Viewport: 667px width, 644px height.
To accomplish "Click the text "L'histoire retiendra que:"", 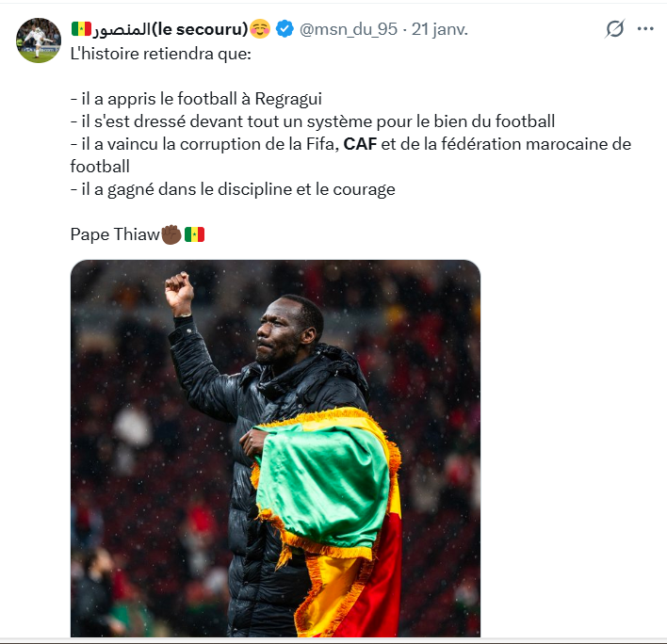I will coord(161,54).
